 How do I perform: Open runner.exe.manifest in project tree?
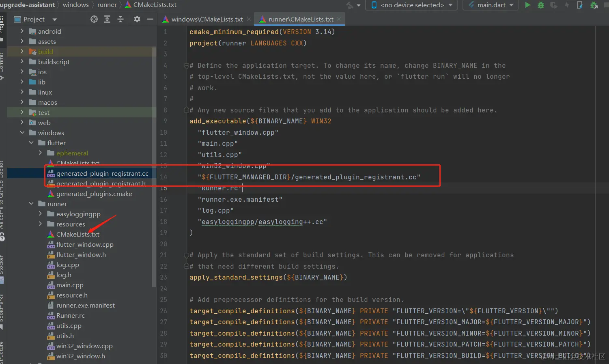pos(86,305)
